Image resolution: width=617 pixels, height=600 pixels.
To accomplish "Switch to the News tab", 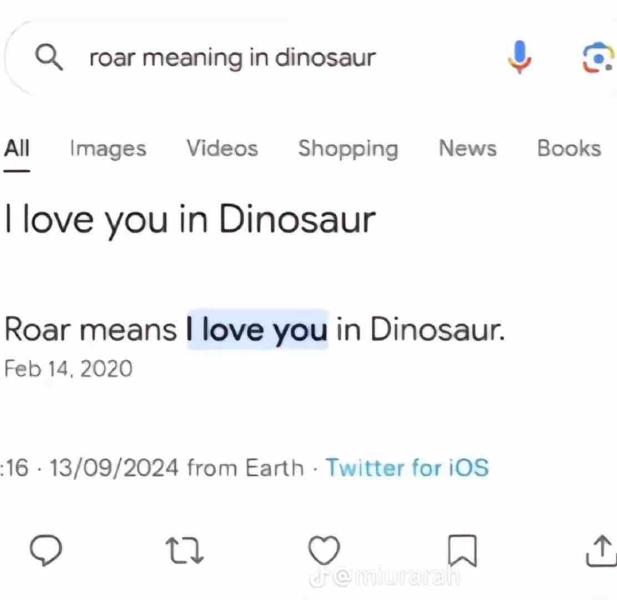I will coord(467,149).
